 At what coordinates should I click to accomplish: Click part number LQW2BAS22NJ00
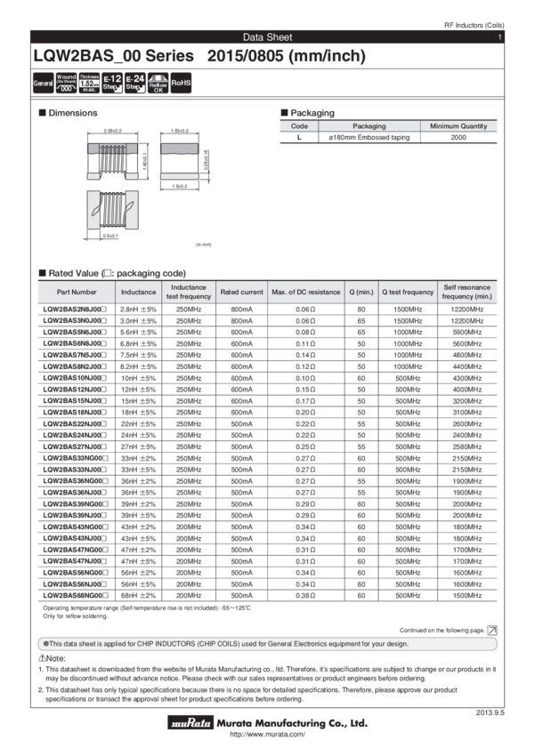[x=75, y=423]
